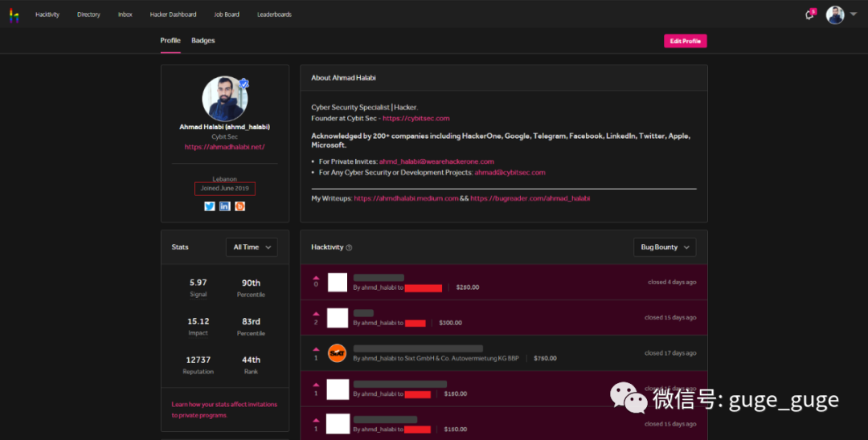Screen dimensions: 868x440
Task: Click the 15.12 Impact value
Action: (199, 321)
